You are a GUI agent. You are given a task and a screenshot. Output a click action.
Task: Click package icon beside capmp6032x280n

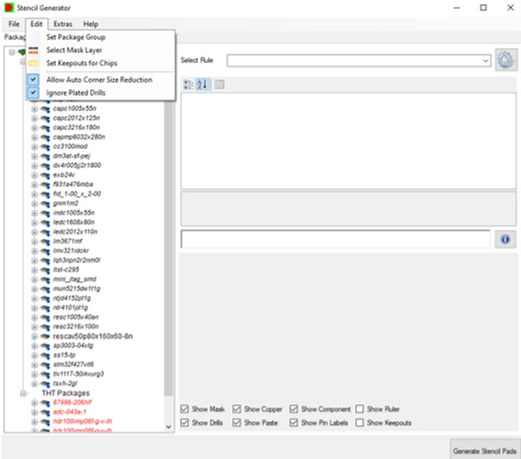tap(45, 137)
